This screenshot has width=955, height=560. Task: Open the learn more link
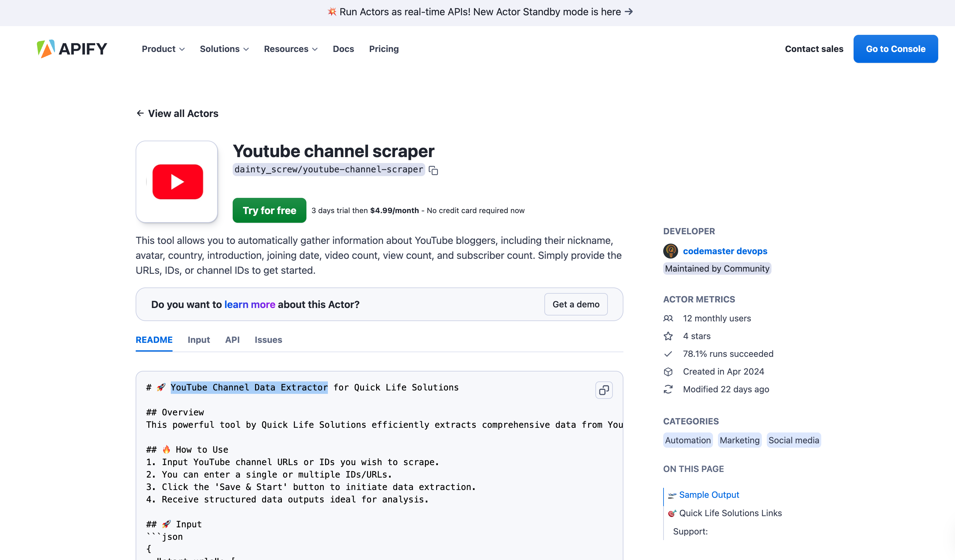pos(250,304)
